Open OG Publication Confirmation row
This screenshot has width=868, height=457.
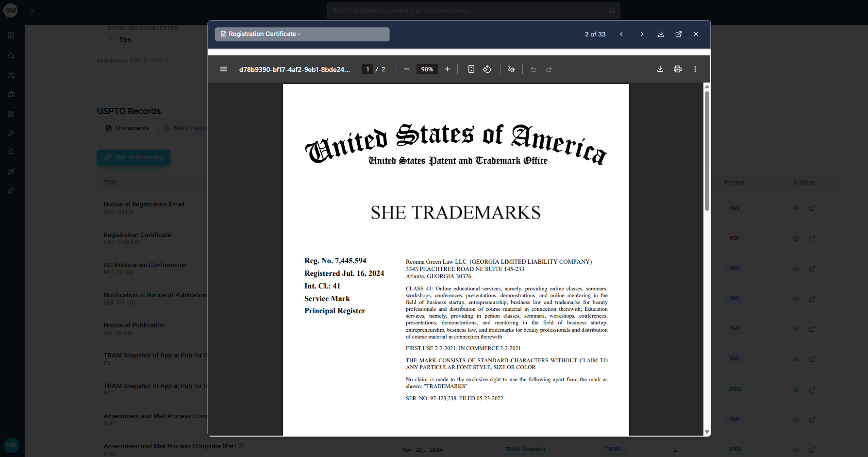145,265
